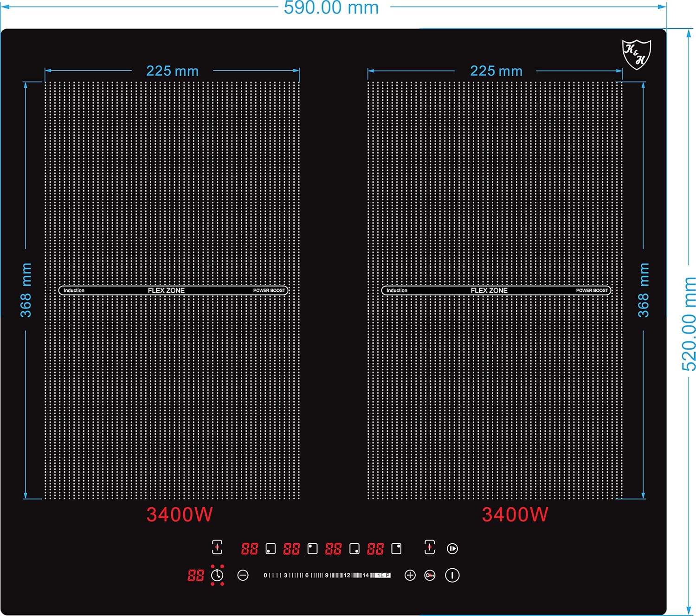This screenshot has width=696, height=616.
Task: Click the left 225 mm dimension label
Action: point(172,71)
